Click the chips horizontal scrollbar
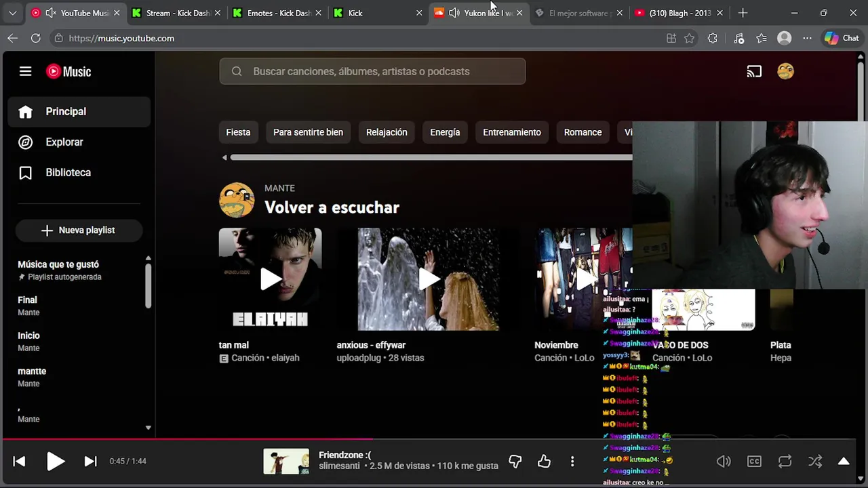 point(431,157)
